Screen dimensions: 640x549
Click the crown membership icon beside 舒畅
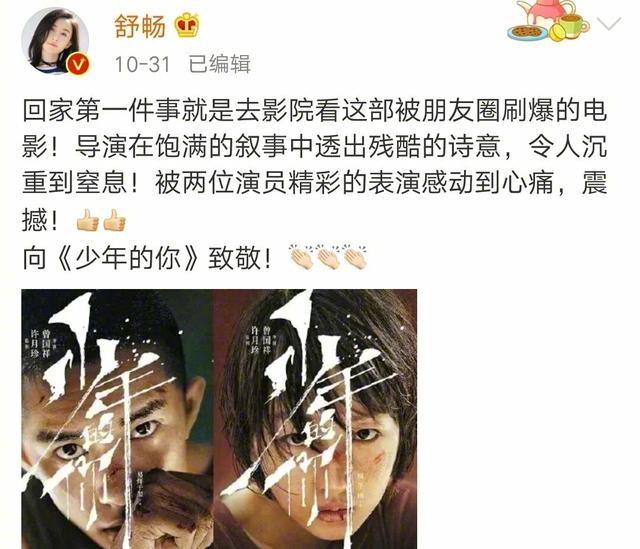pos(187,24)
